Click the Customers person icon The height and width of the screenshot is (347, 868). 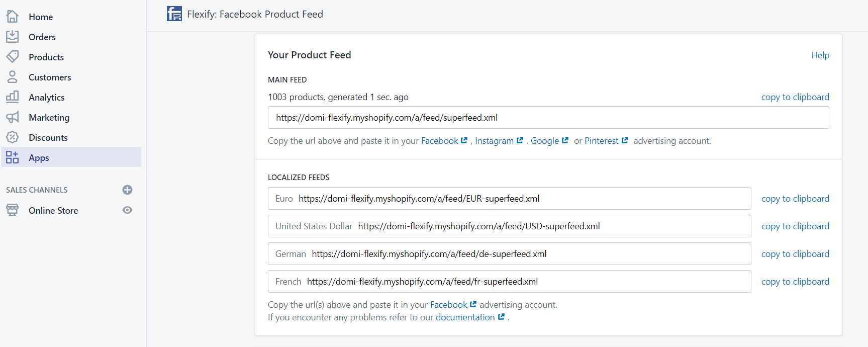(x=13, y=77)
